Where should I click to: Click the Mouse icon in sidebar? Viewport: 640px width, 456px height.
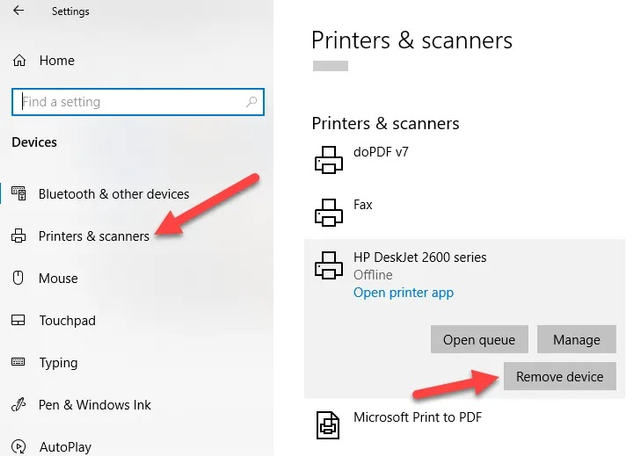coord(19,278)
